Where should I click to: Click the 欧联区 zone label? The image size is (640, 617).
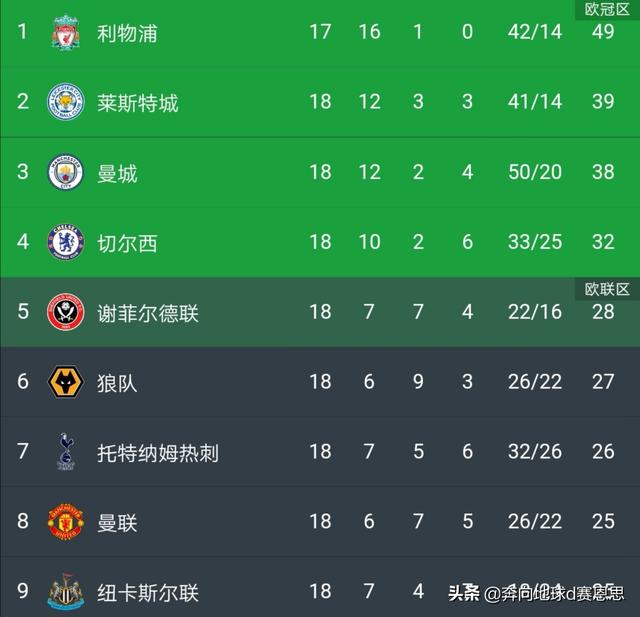(607, 289)
